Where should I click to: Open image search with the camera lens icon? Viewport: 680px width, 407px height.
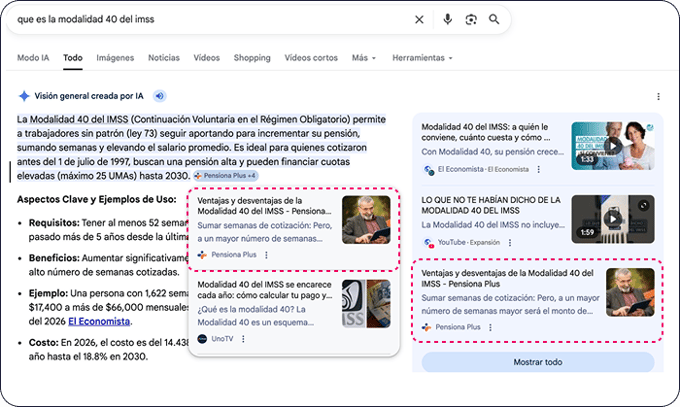471,20
